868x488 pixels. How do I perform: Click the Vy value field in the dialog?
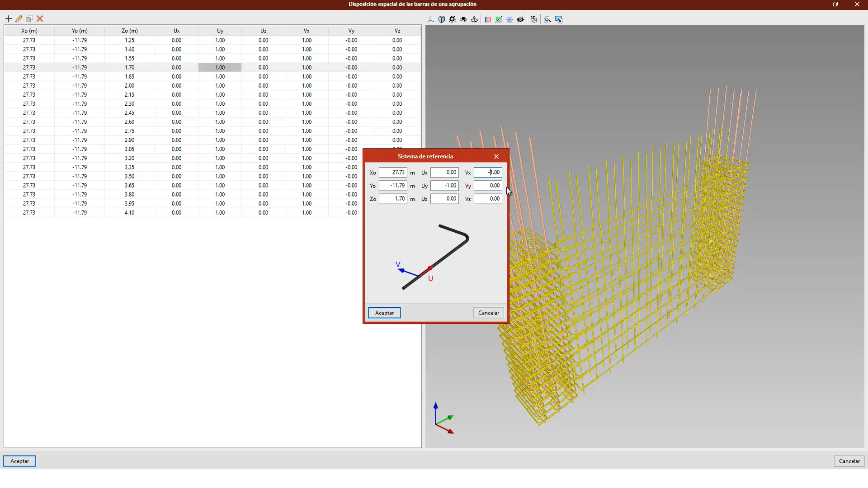point(487,186)
